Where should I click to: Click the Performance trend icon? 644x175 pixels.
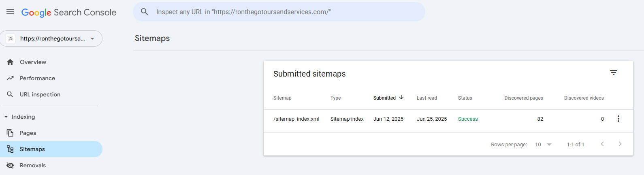(10, 78)
